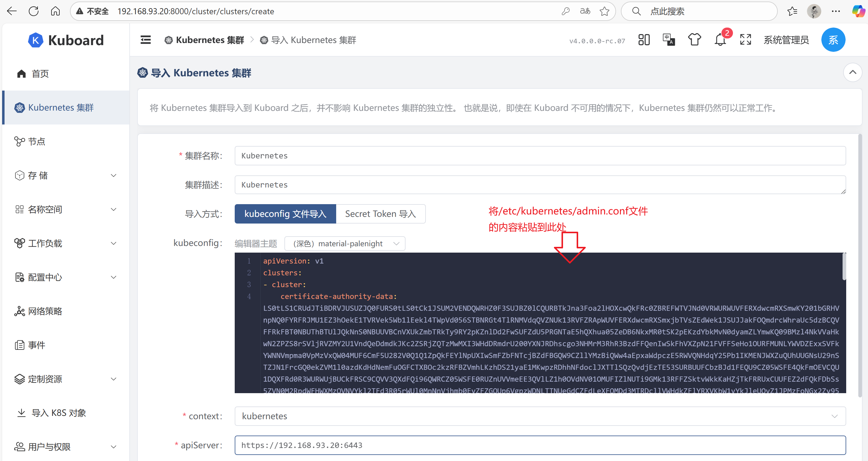Expand 用户与权限 sidebar menu
Image resolution: width=868 pixels, height=461 pixels.
click(x=66, y=446)
